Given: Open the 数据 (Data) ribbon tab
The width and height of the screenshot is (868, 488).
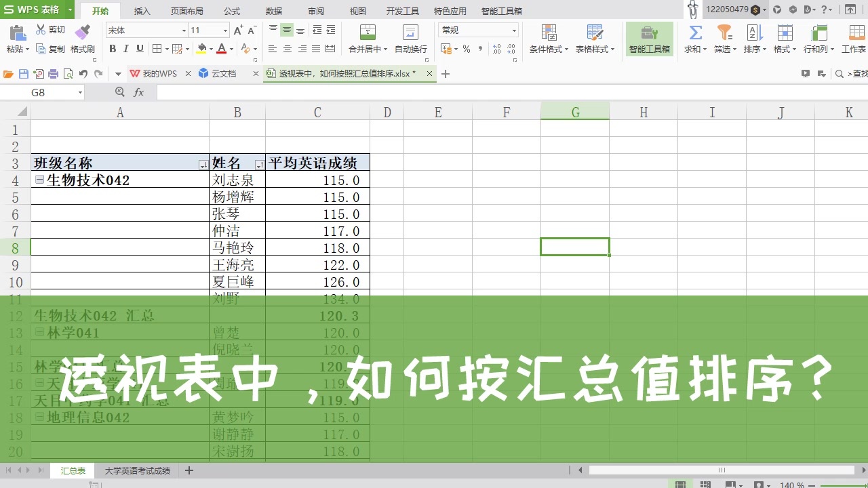Looking at the screenshot, I should pyautogui.click(x=274, y=11).
